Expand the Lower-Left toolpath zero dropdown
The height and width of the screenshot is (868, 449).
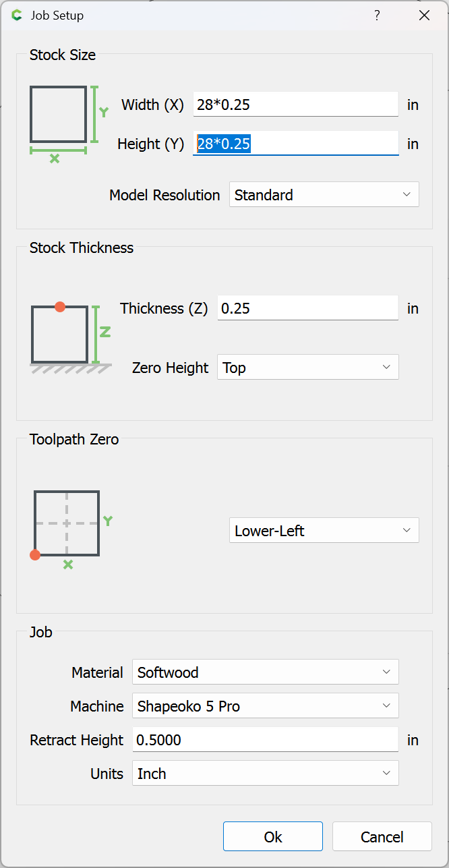tap(324, 531)
